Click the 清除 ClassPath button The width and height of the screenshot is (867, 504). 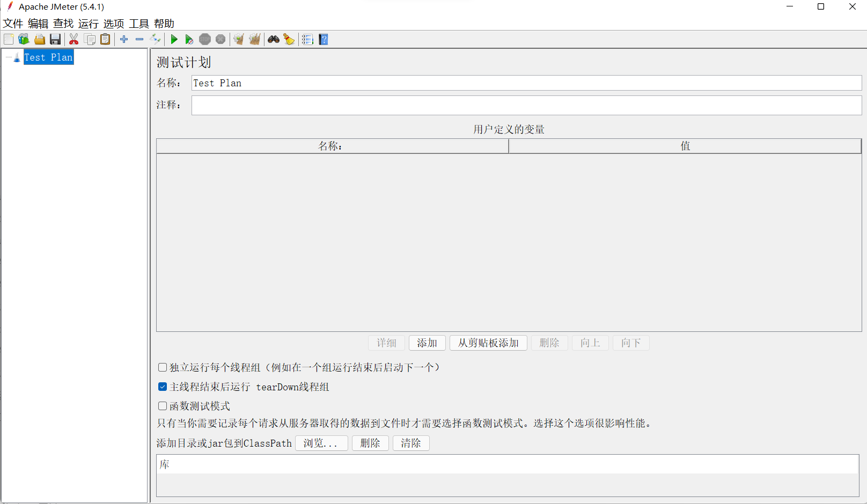coord(411,443)
